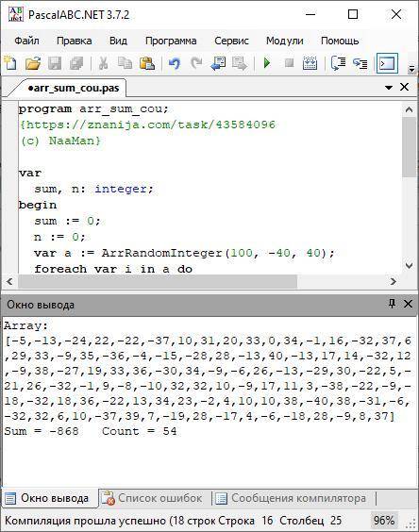
Task: Click the editor's vertical scroll down arrow
Action: (409, 266)
